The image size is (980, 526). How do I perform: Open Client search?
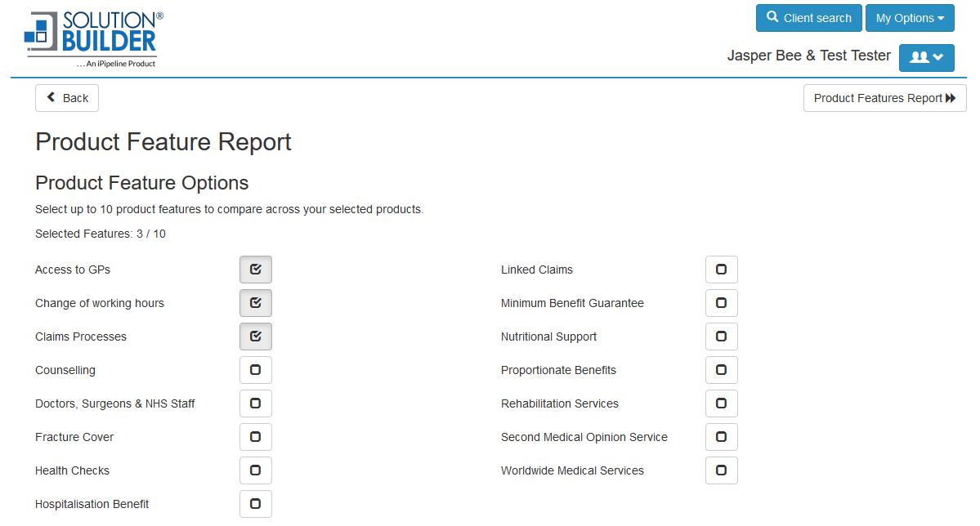tap(808, 18)
